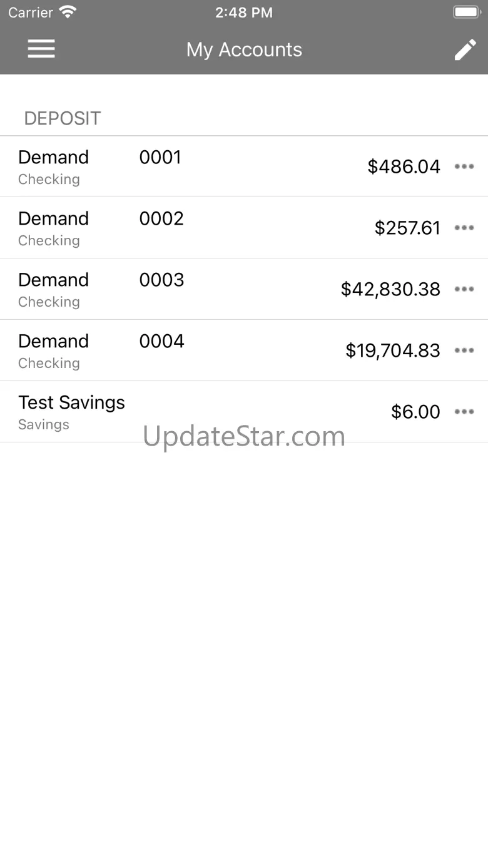
Task: Tap the pencil edit icon
Action: tap(465, 50)
